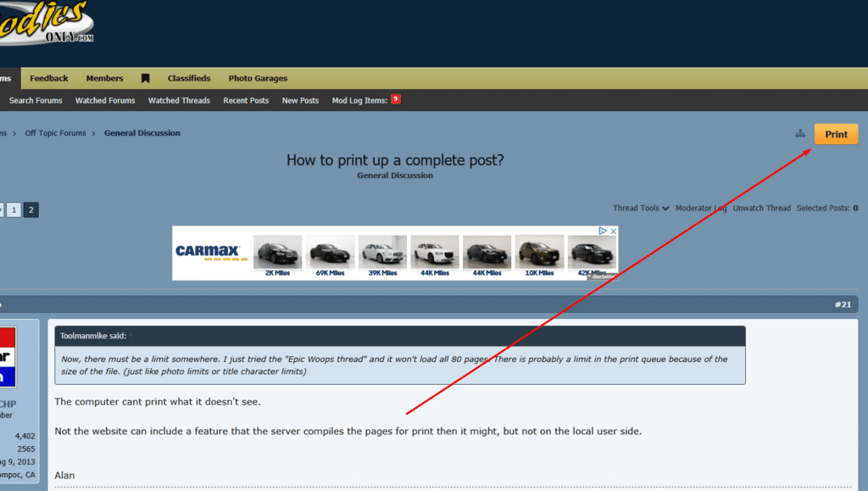Screen dimensions: 868x491
Task: Click the Off Topic Forums breadcrumb
Action: [x=56, y=133]
